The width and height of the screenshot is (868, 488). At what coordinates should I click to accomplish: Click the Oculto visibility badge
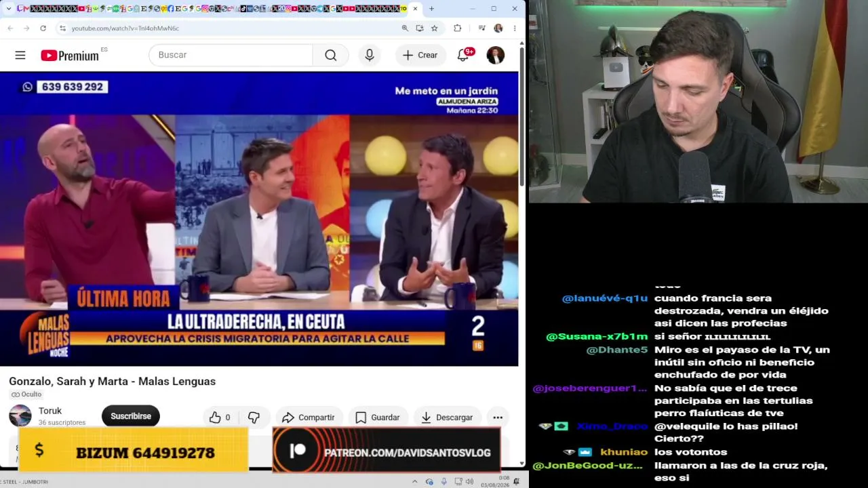click(x=26, y=394)
